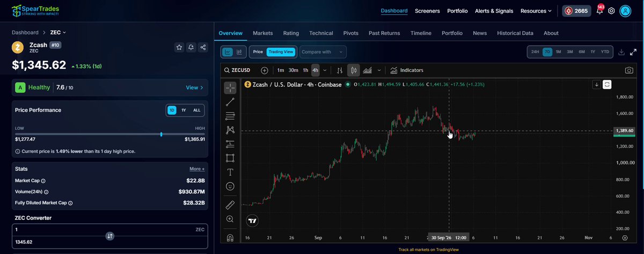Viewport: 644px width, 254px height.
Task: Select the text annotation tool
Action: (230, 172)
